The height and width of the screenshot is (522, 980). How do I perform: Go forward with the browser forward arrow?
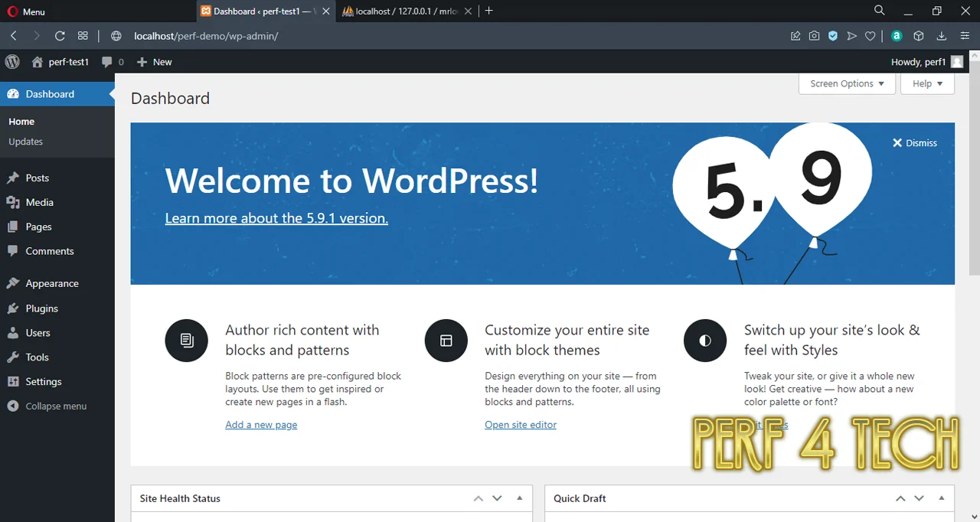tap(36, 36)
